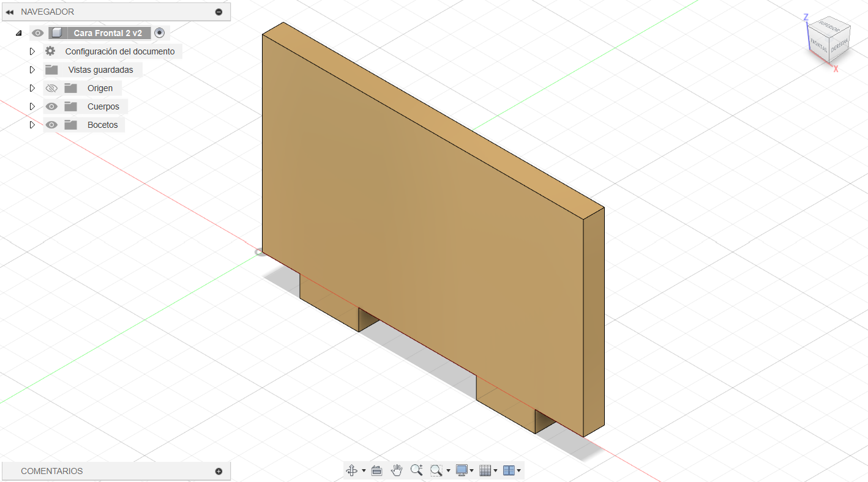Select the Zoom Window tool
This screenshot has height=482, width=868.
pos(436,470)
